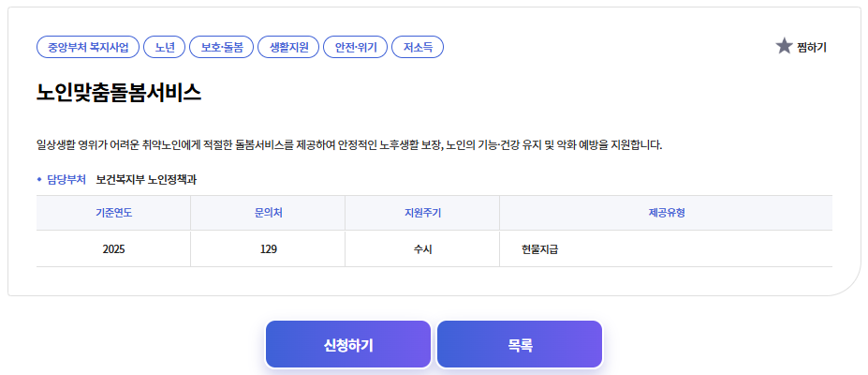
Task: Select the 중앙부처 복지사업 tag
Action: point(88,47)
